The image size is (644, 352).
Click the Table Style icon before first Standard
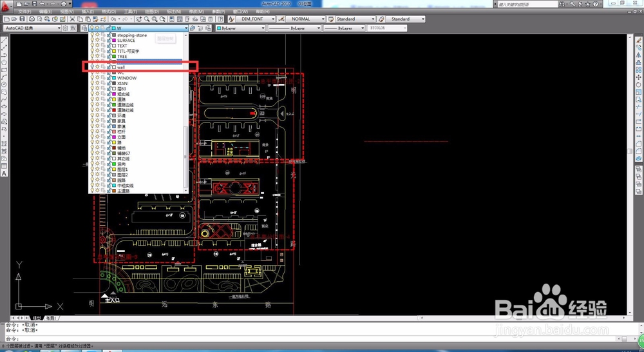click(x=330, y=19)
